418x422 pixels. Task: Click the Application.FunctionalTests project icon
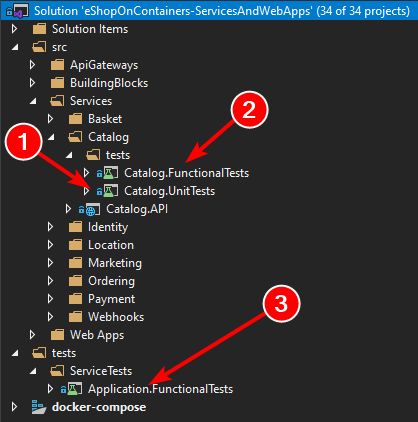[74, 389]
